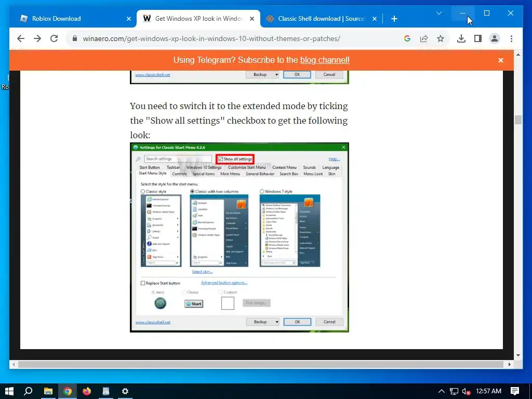Minimize the Chrome window
The width and height of the screenshot is (532, 399).
click(463, 13)
